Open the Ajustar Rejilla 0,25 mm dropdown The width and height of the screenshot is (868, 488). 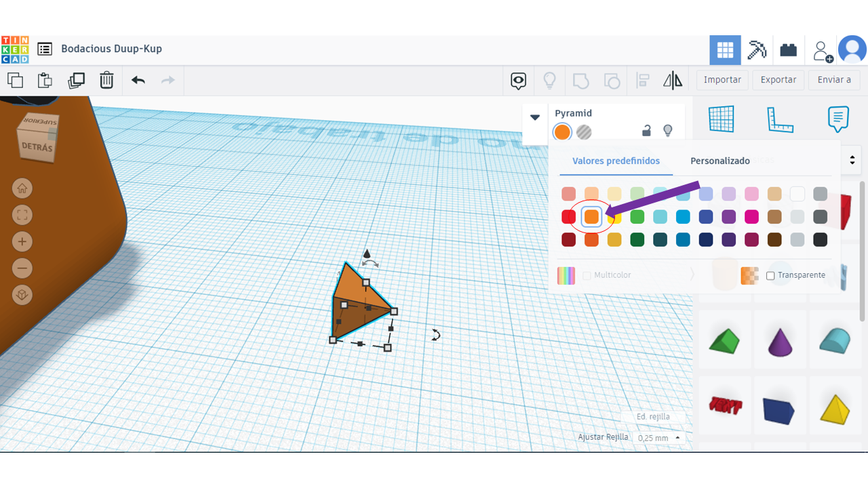point(659,438)
